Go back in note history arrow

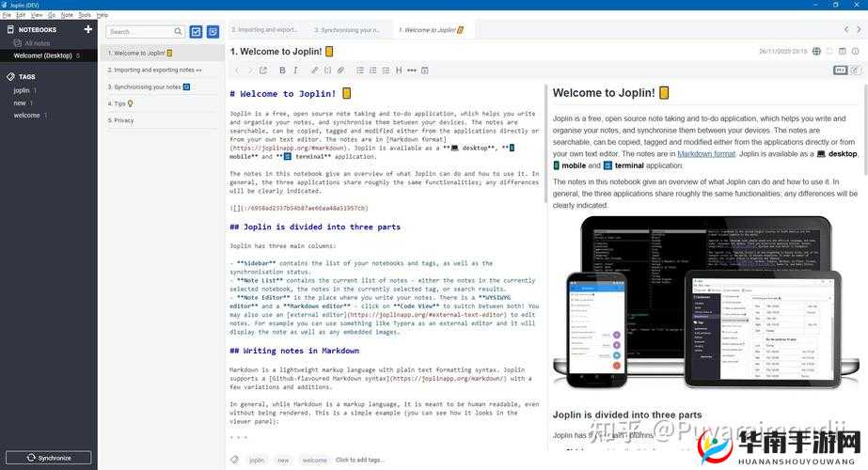click(x=237, y=70)
